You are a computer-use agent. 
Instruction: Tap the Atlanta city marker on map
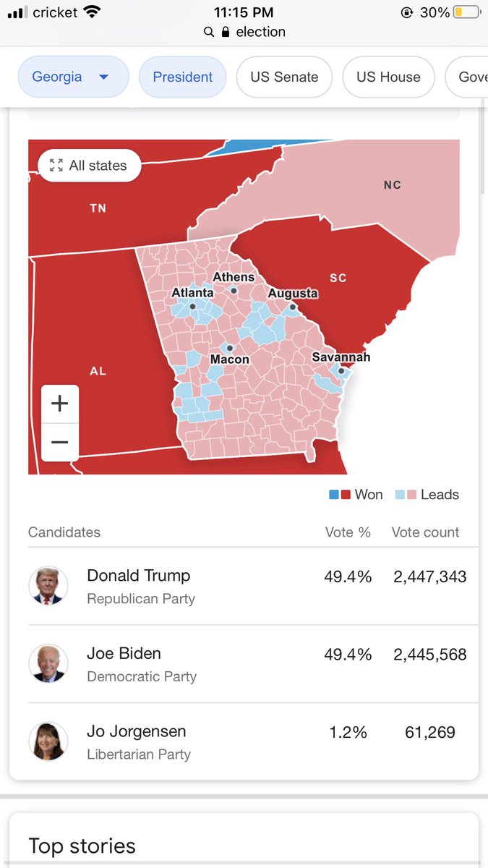[193, 306]
